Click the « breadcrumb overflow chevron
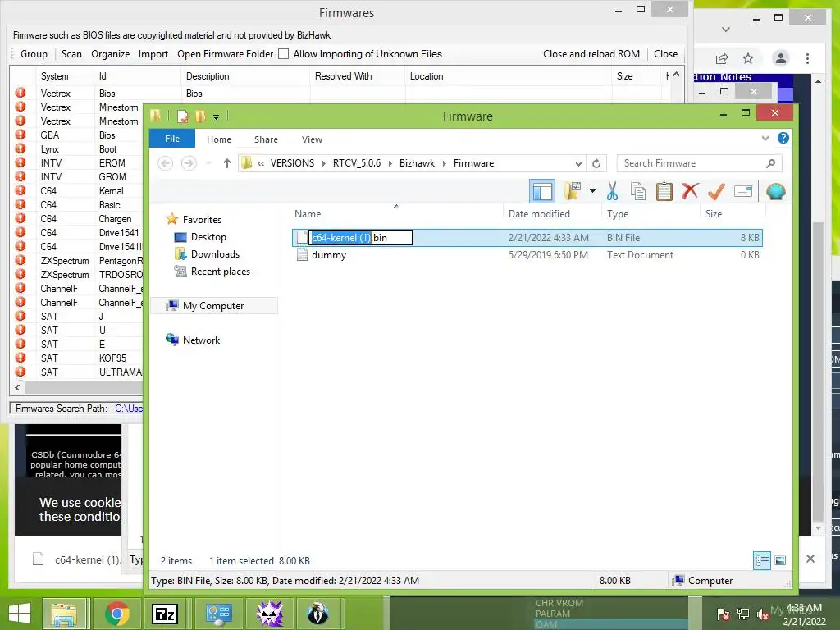The height and width of the screenshot is (630, 840). click(261, 163)
